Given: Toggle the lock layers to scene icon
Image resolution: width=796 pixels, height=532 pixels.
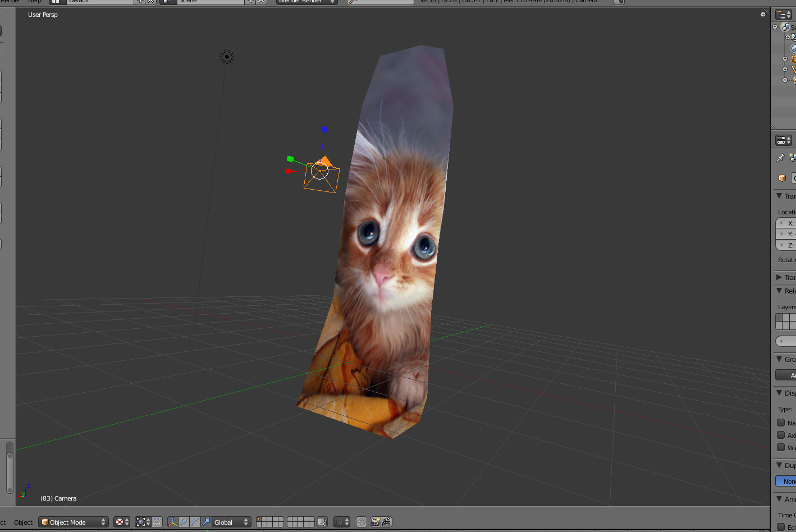Looking at the screenshot, I should 322,522.
